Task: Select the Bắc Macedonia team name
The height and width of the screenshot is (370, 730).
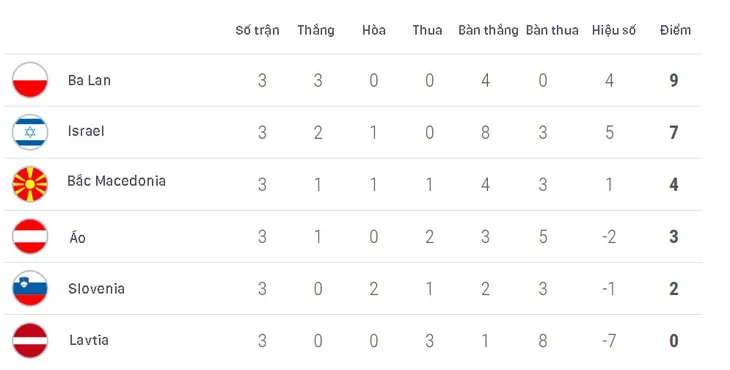Action: (116, 181)
